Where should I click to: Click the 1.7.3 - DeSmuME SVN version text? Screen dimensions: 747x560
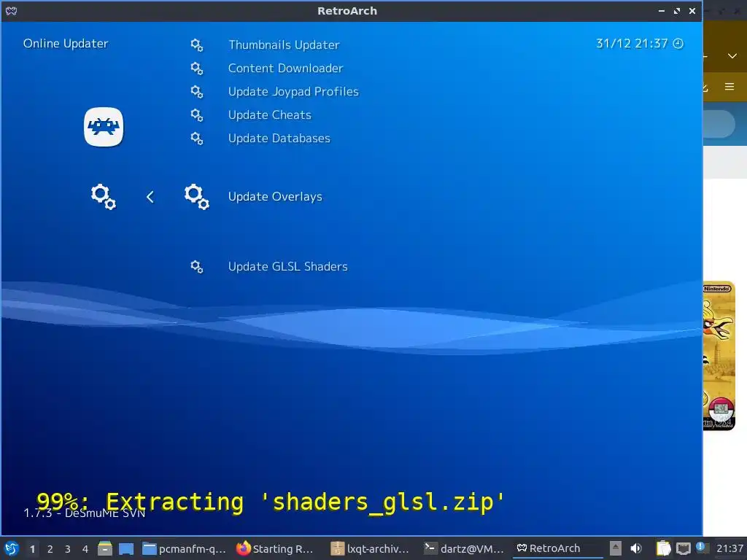pos(85,513)
